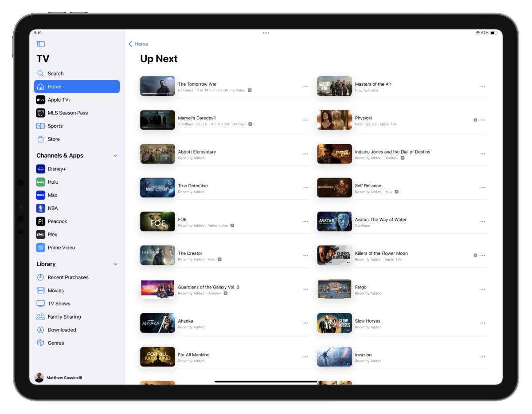Toggle the sidebar visibility
This screenshot has width=532, height=414.
pyautogui.click(x=41, y=44)
